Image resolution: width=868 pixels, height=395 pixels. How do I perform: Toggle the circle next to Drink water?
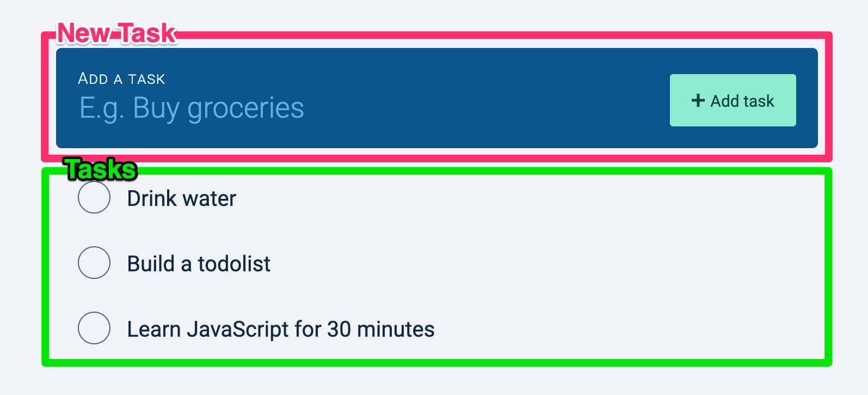[x=94, y=198]
